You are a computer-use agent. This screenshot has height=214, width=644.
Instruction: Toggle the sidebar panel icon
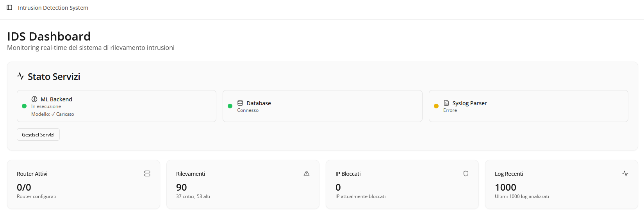[9, 7]
